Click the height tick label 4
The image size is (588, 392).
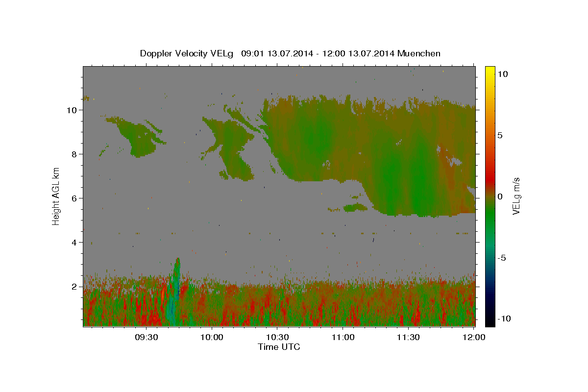[74, 242]
